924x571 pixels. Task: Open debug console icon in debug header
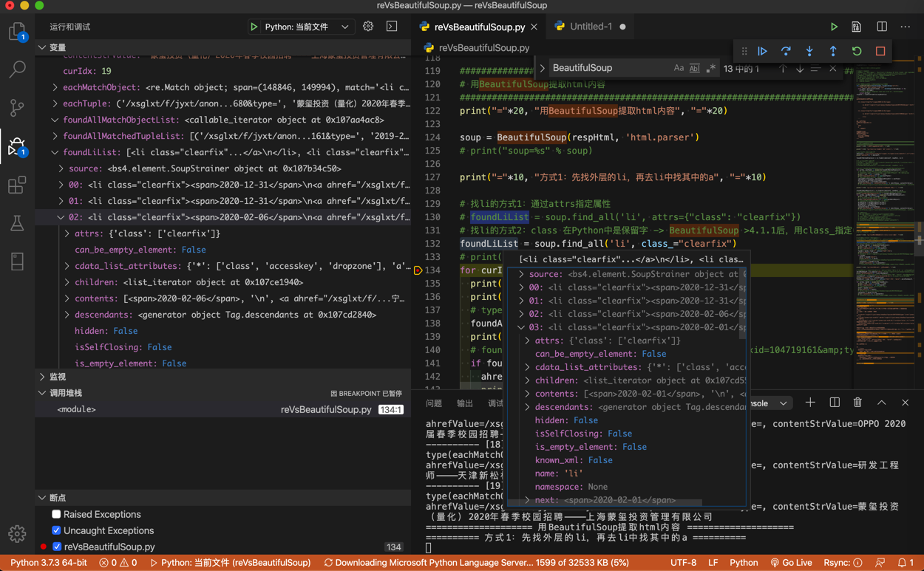point(392,27)
